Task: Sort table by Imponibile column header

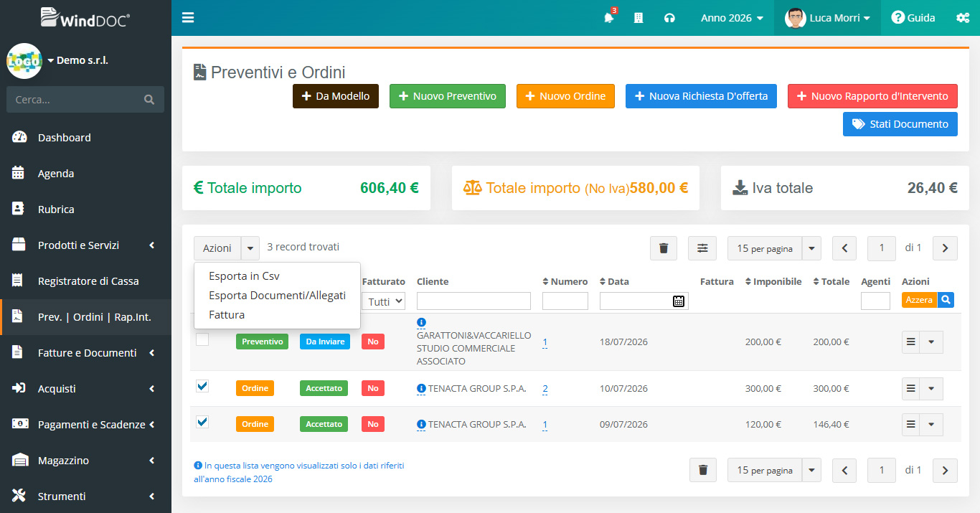Action: 773,282
